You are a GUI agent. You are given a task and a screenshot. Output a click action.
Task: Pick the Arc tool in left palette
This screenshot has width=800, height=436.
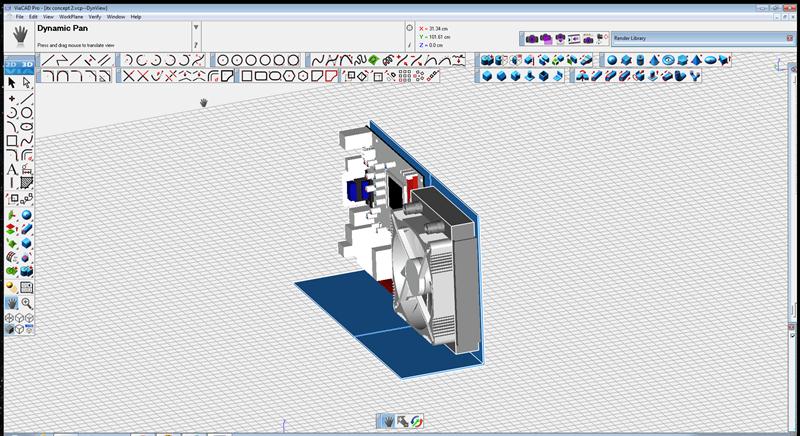point(12,112)
